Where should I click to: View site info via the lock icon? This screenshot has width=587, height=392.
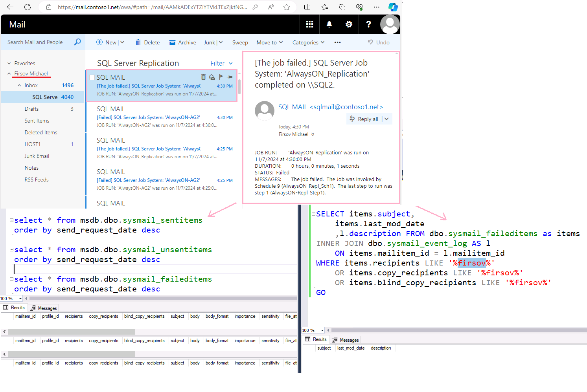pyautogui.click(x=49, y=7)
